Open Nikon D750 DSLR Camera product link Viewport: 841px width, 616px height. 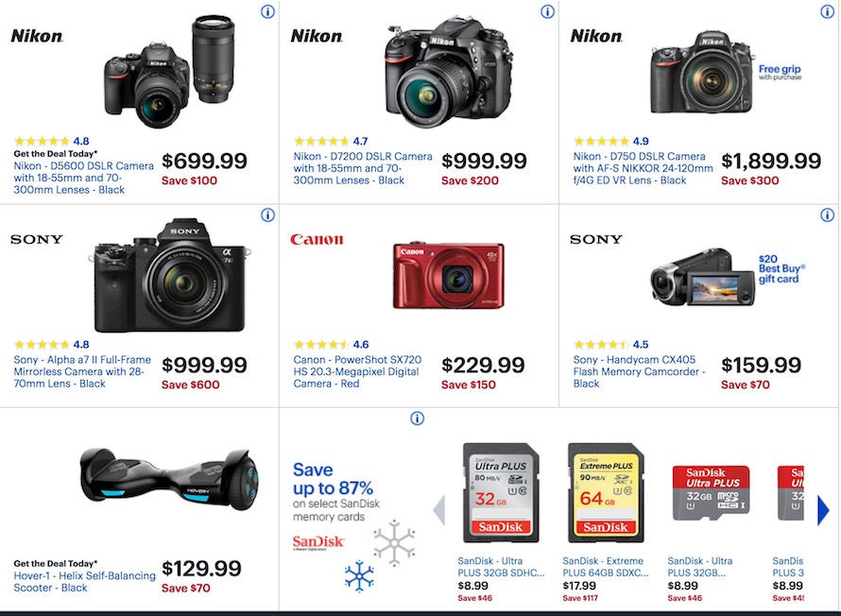[643, 168]
